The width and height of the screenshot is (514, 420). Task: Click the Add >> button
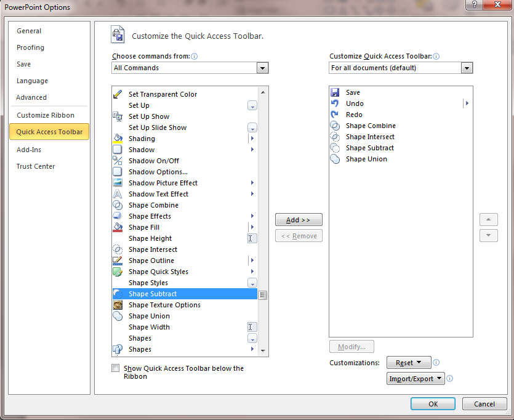click(x=299, y=220)
